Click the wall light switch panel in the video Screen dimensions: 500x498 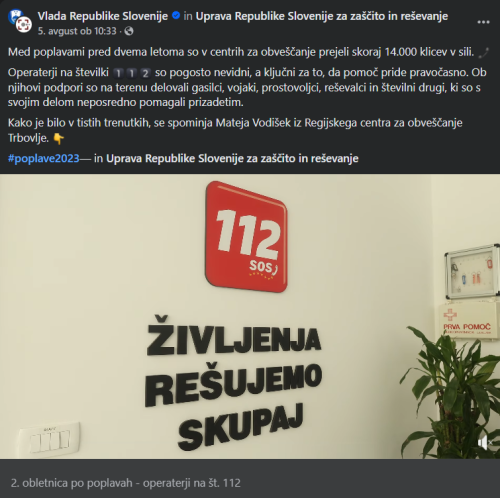click(50, 439)
